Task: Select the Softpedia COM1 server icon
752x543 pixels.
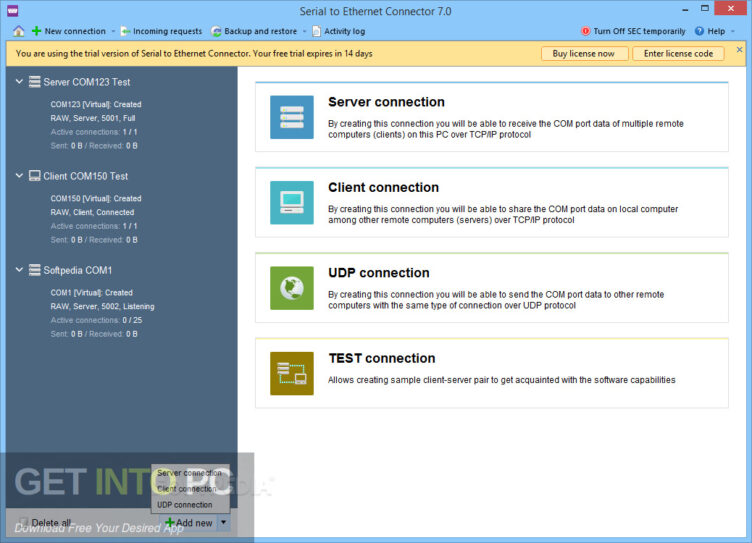Action: 35,270
